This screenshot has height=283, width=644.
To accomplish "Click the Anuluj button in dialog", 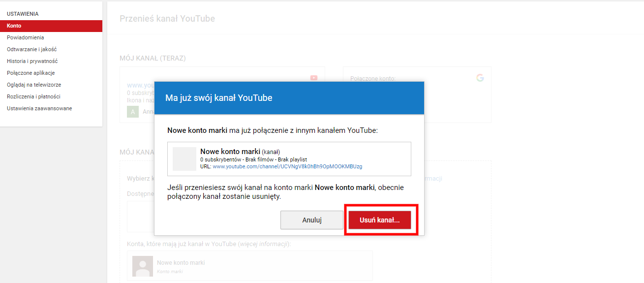I will point(312,220).
